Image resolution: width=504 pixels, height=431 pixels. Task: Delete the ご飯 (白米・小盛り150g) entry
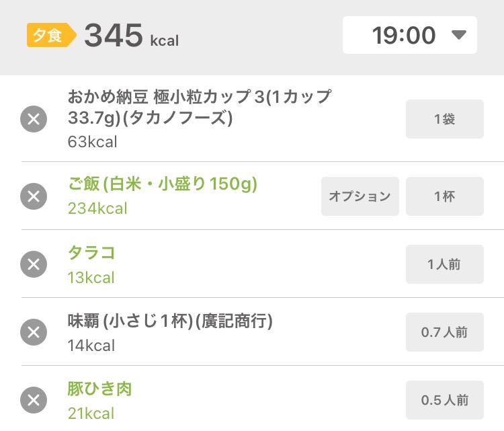pyautogui.click(x=34, y=196)
